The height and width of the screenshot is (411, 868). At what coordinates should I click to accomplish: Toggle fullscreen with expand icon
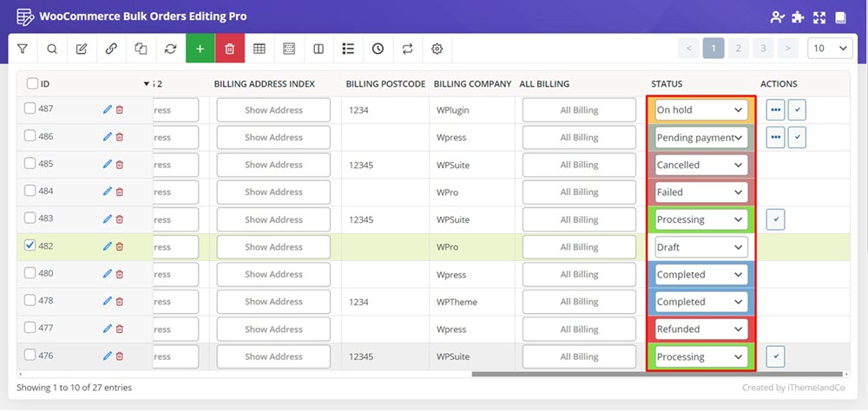(819, 17)
